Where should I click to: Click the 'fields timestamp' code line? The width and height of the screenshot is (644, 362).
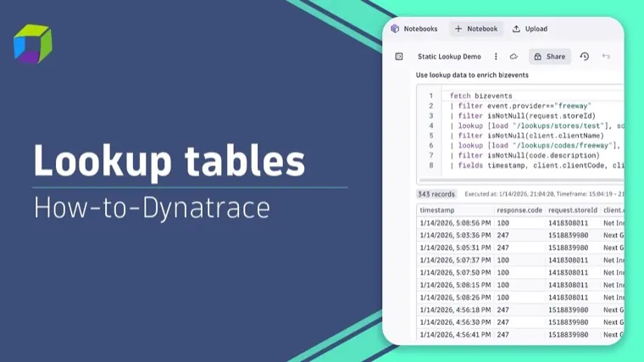(536, 165)
